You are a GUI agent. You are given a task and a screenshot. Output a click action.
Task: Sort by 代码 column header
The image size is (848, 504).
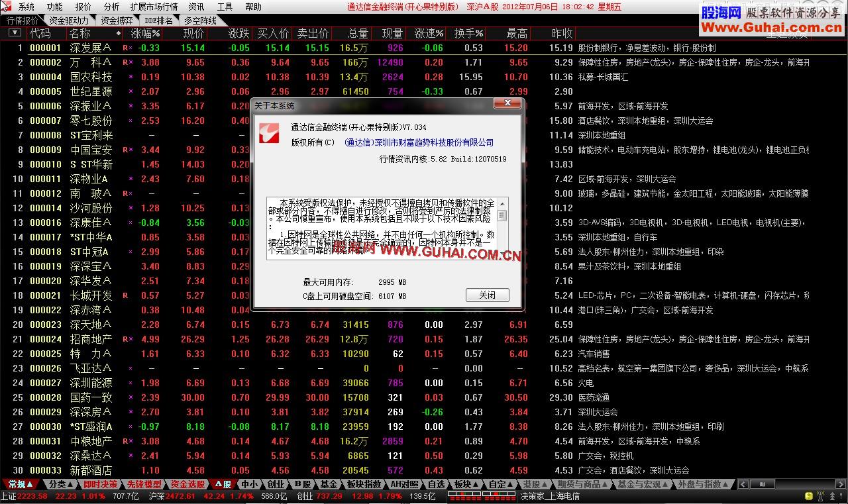tap(40, 33)
